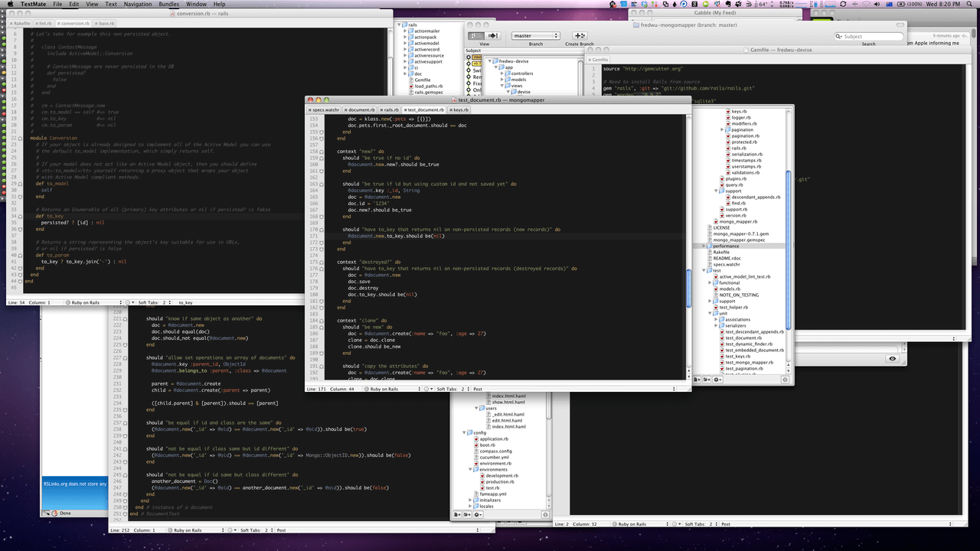Open the Bundles menu

click(x=168, y=5)
